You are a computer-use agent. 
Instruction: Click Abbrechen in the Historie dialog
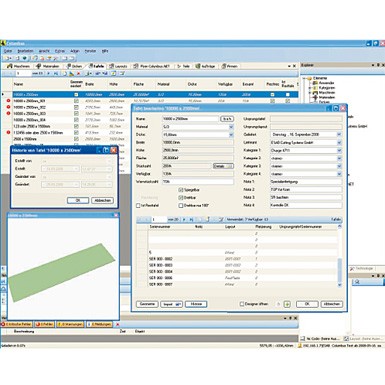102,200
